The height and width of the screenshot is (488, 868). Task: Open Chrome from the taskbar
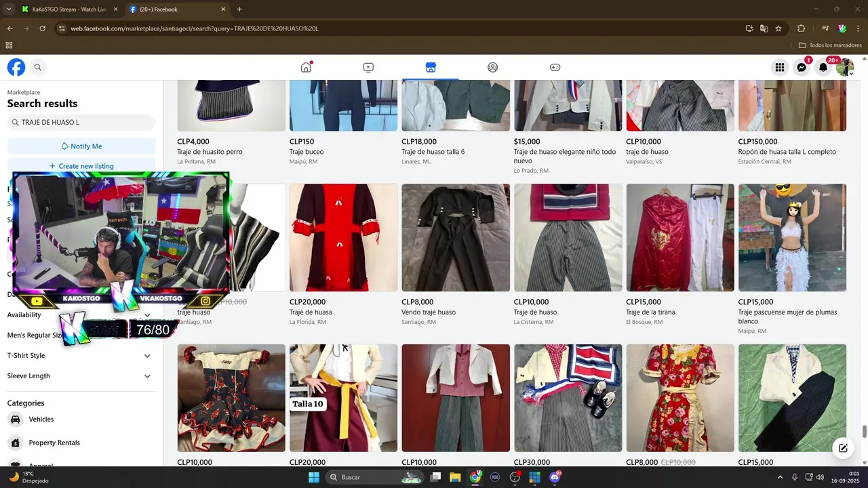pos(475,477)
